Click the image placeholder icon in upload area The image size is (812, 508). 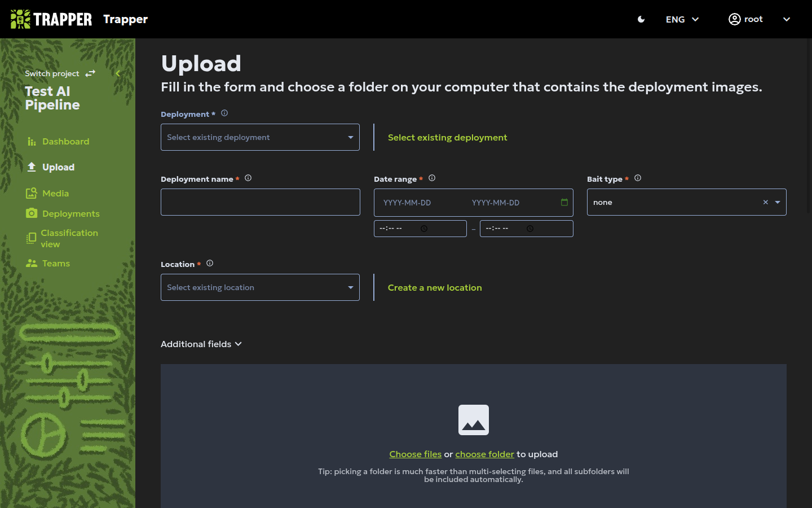pos(474,420)
